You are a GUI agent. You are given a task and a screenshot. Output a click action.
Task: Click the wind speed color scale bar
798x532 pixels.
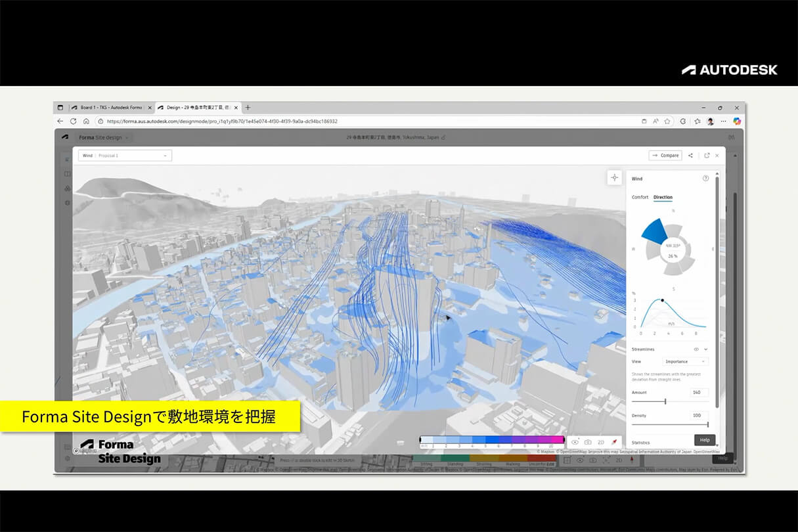point(492,439)
